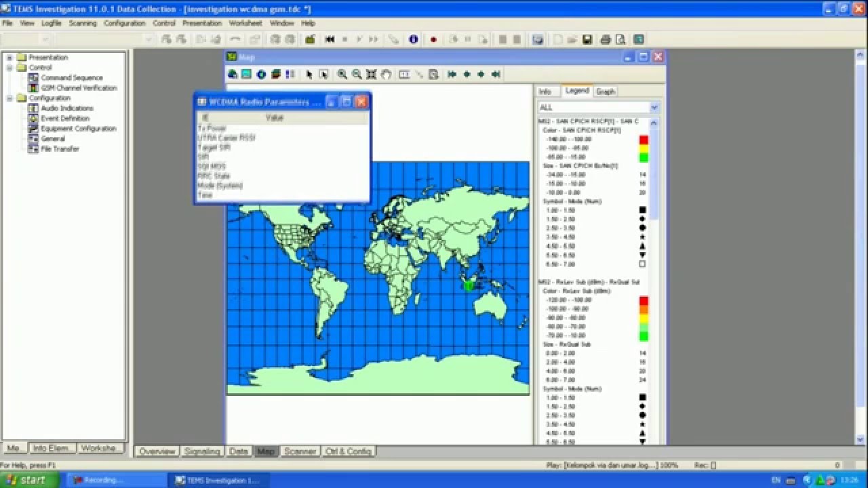Click the floppy disk save icon

point(587,39)
